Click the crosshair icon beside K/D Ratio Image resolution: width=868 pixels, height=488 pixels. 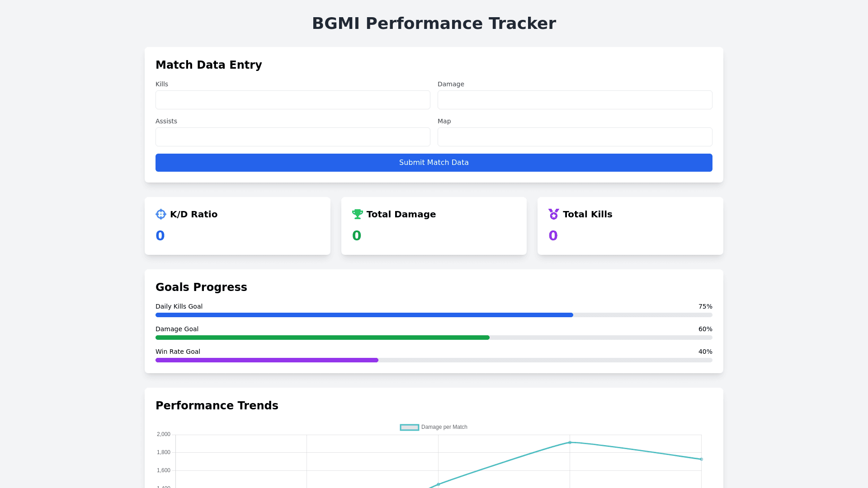161,214
